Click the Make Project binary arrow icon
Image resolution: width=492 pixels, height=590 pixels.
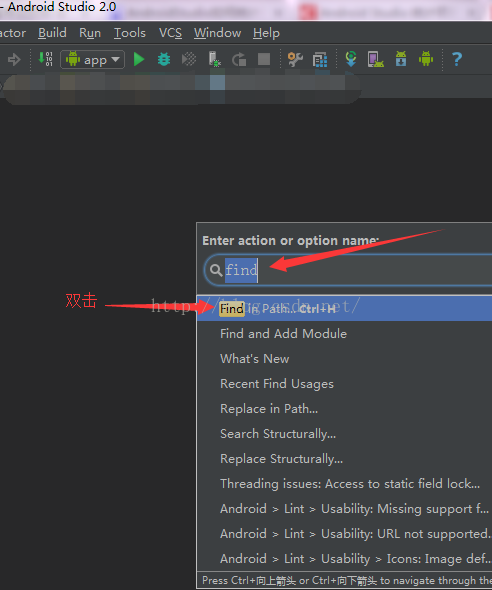pos(46,59)
